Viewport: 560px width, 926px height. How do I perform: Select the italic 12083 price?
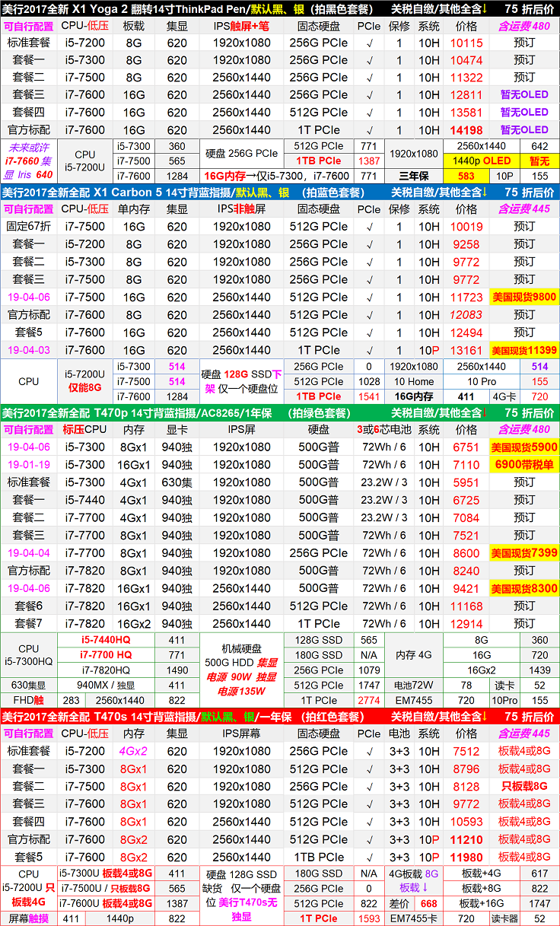tap(466, 315)
